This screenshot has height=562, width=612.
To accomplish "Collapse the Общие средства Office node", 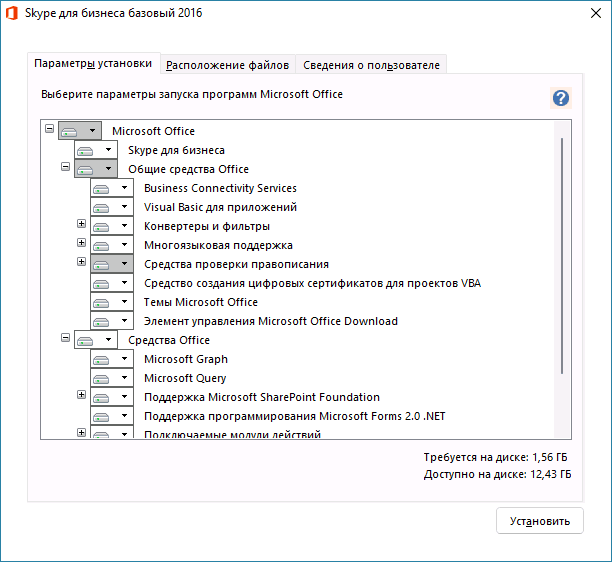I will click(x=66, y=167).
